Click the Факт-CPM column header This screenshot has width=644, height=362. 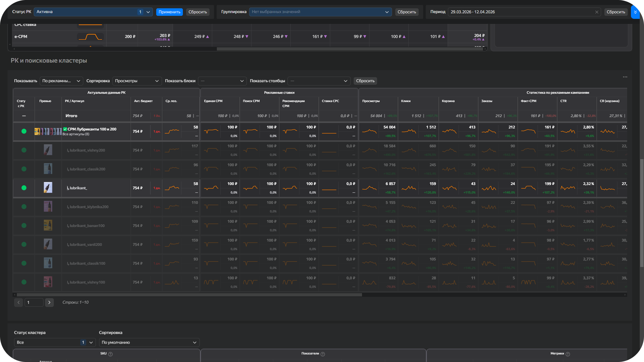tap(528, 101)
